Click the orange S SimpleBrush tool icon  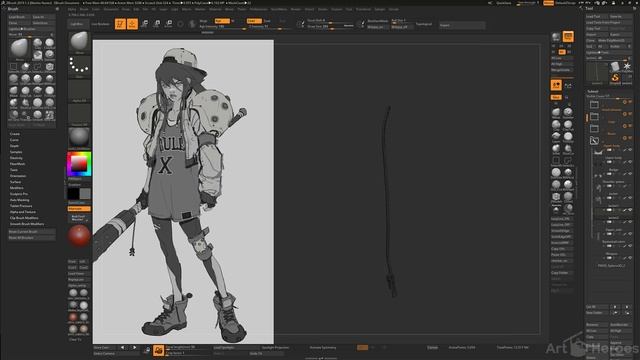pos(615,78)
